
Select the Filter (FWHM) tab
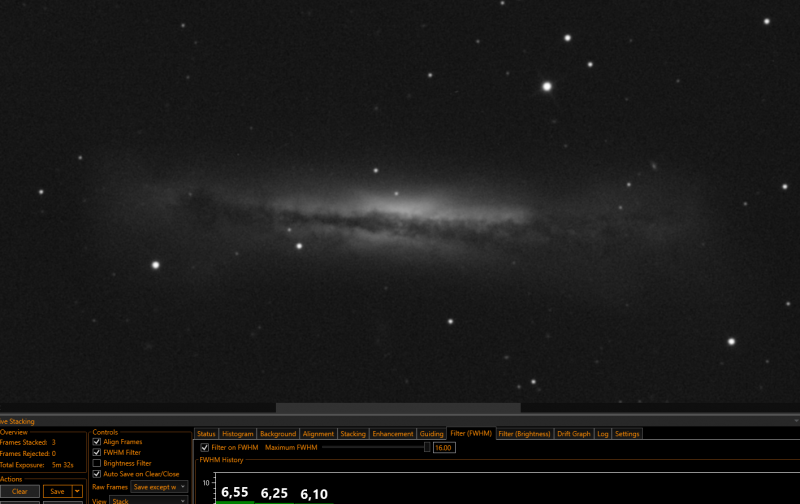click(471, 433)
